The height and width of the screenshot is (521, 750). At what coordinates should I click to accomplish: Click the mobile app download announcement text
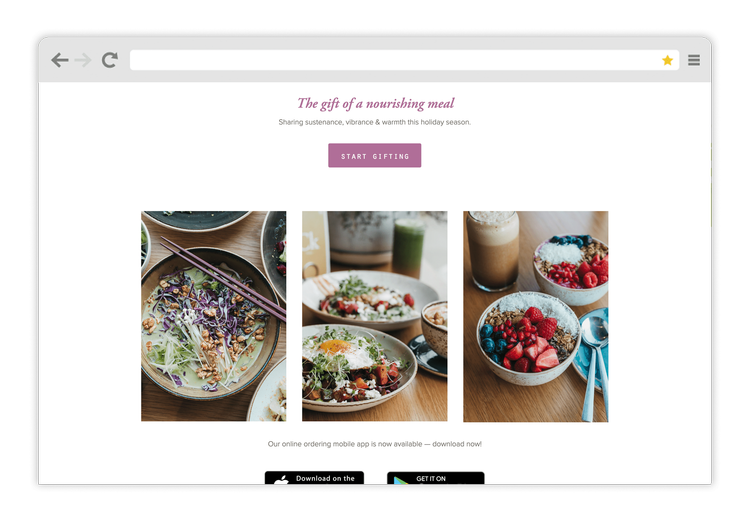[375, 444]
